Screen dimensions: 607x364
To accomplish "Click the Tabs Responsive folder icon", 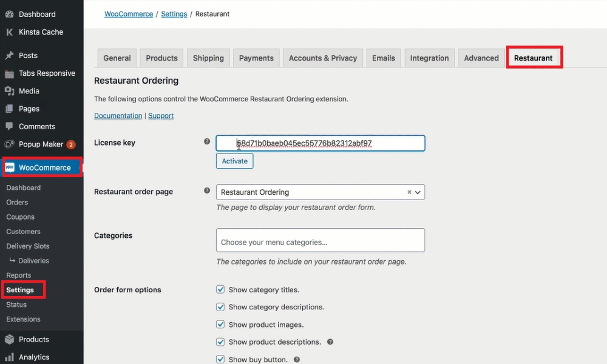I will tap(9, 73).
